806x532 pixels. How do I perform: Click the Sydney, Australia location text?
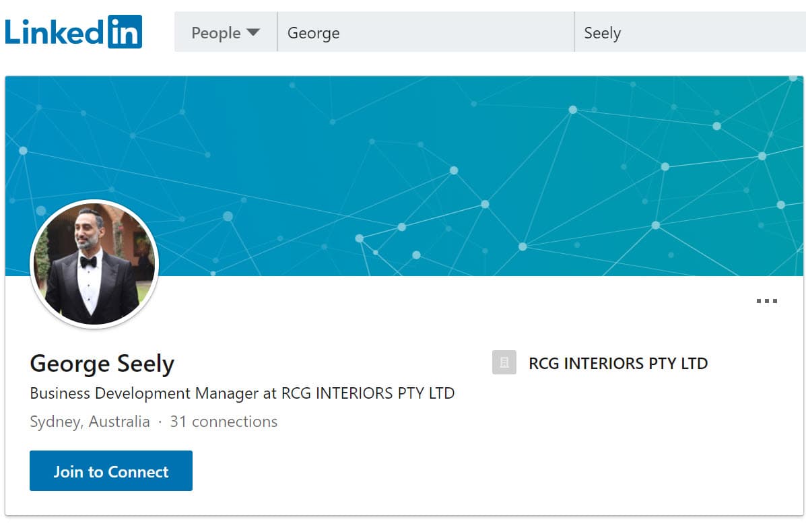[90, 422]
